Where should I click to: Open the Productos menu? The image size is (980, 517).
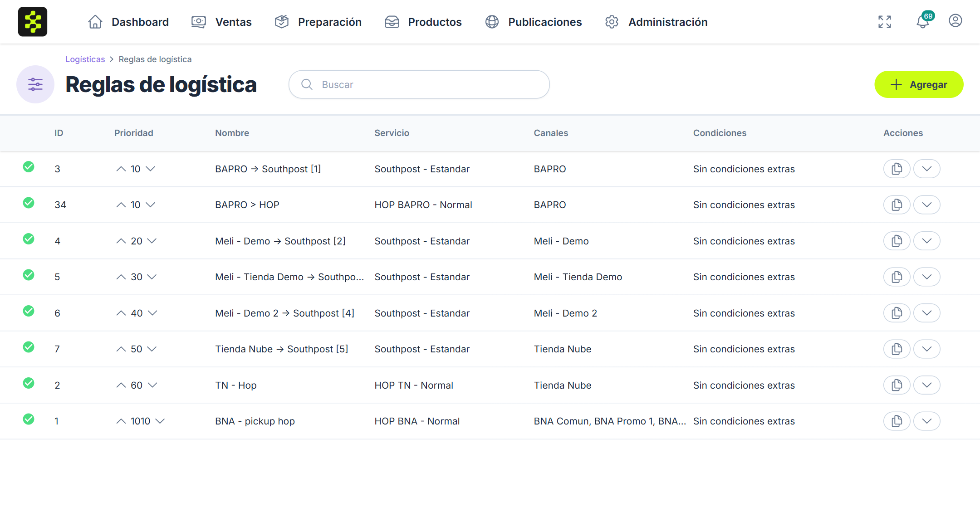pos(423,22)
